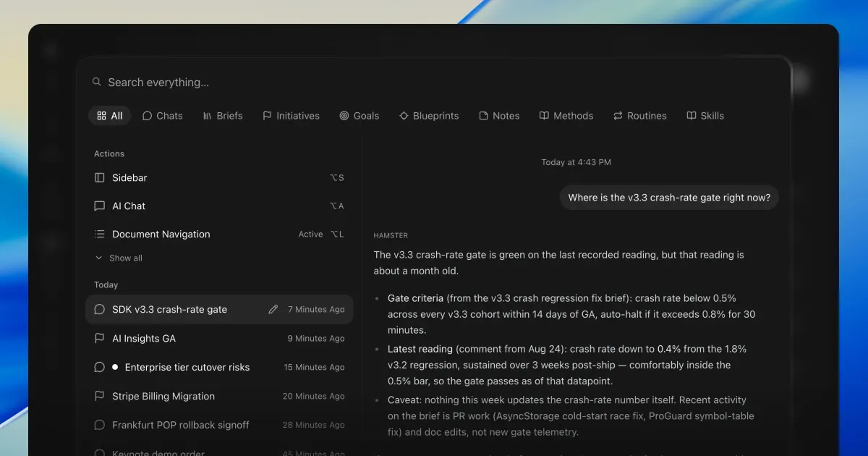The width and height of the screenshot is (868, 456).
Task: Click the Gate criteria bullet text
Action: click(571, 314)
